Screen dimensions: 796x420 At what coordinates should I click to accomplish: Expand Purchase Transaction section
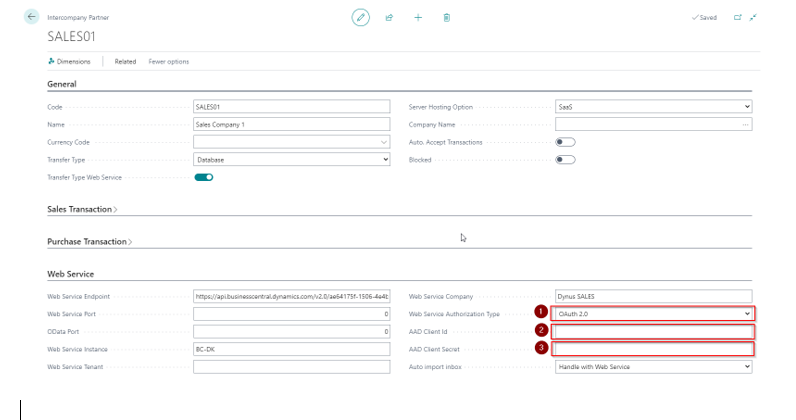[89, 242]
